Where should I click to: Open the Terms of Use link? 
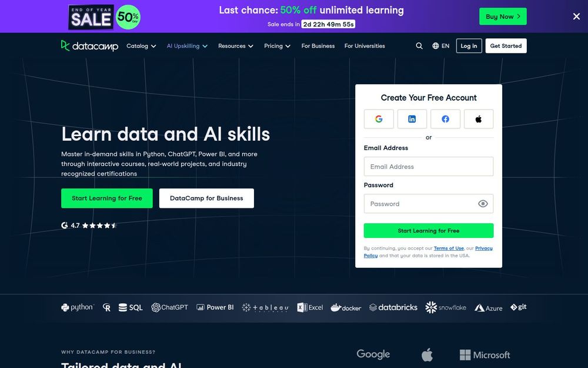point(449,248)
